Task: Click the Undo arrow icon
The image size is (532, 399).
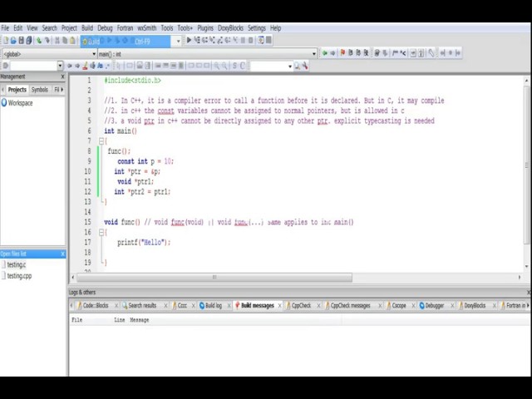Action: [39, 41]
